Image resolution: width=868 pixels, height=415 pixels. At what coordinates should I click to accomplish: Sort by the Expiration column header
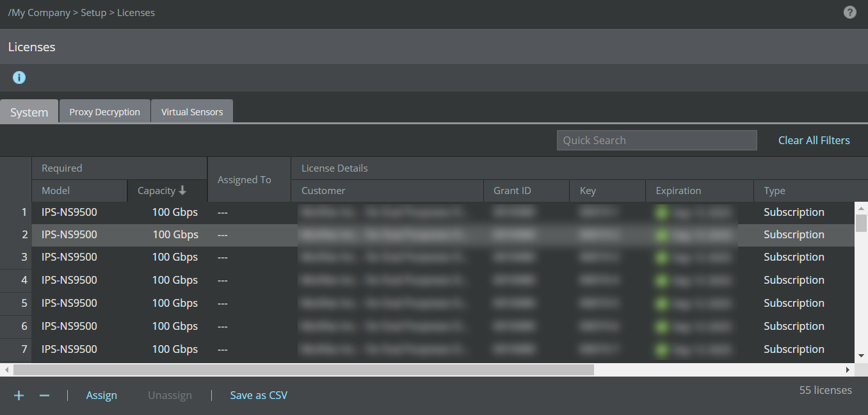click(700, 191)
